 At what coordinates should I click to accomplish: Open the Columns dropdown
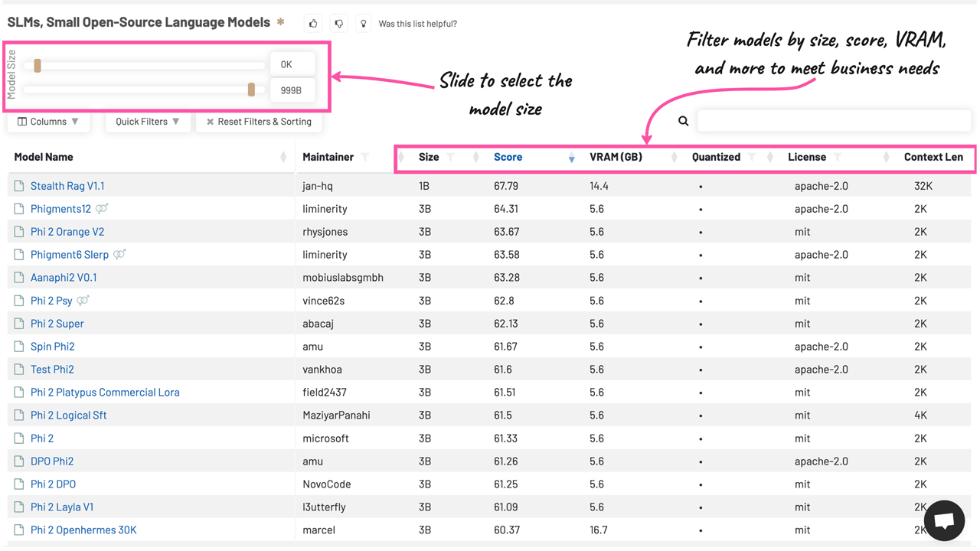point(48,121)
